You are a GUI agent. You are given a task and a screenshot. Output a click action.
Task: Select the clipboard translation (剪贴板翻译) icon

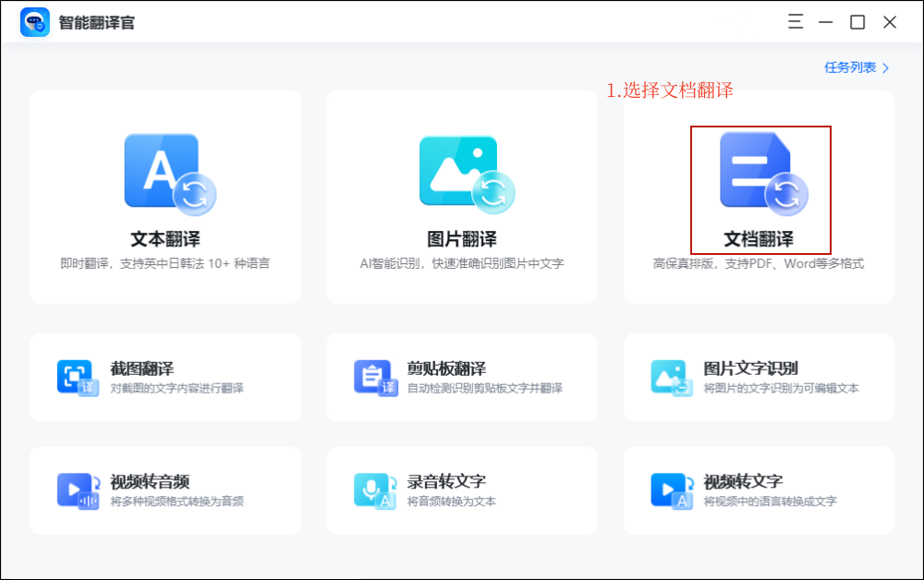pos(374,377)
